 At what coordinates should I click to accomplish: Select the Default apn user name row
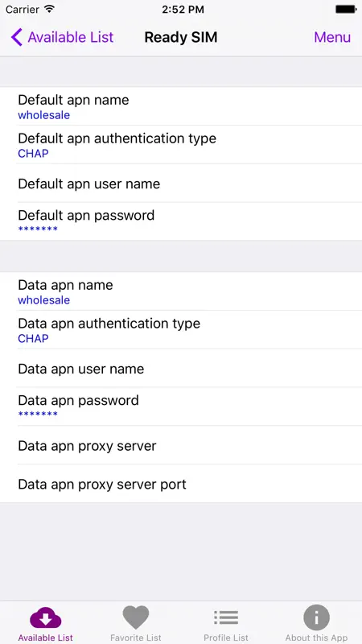tap(181, 184)
